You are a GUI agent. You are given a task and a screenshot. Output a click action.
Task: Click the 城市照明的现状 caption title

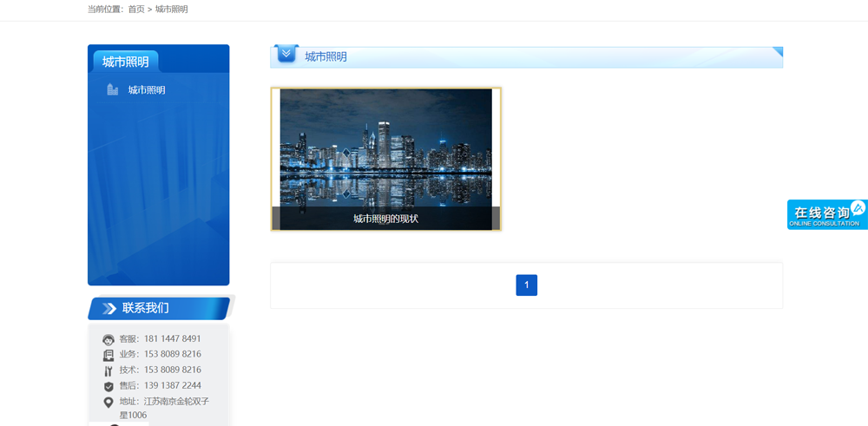click(385, 219)
